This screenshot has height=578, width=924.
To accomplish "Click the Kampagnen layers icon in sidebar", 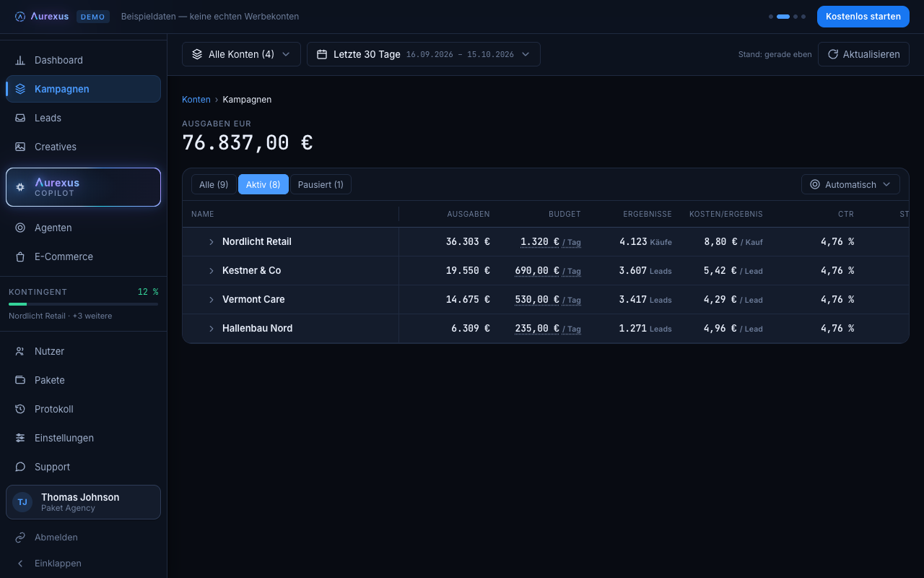I will (20, 89).
